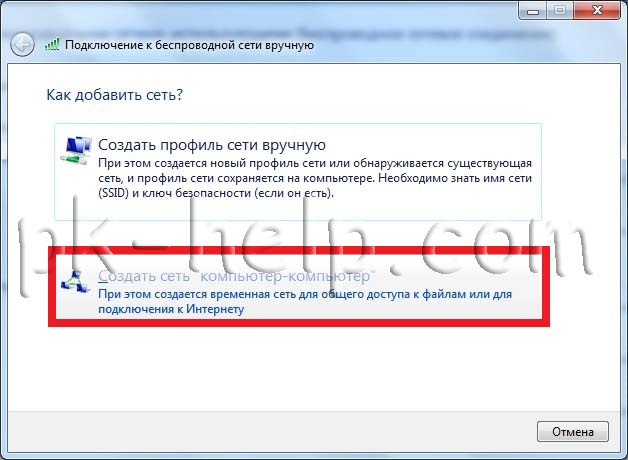This screenshot has width=628, height=460.
Task: Click the wireless signal bars icon
Action: [52, 44]
